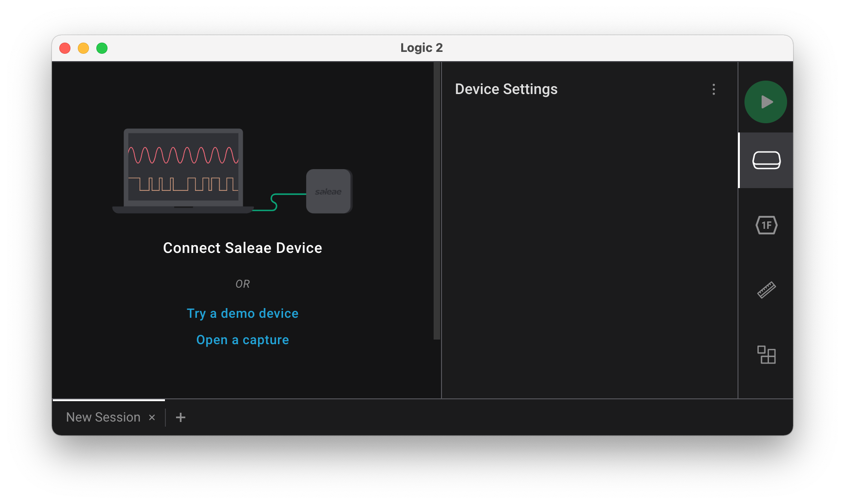845x504 pixels.
Task: Minimize the Logic 2 window
Action: [x=83, y=48]
